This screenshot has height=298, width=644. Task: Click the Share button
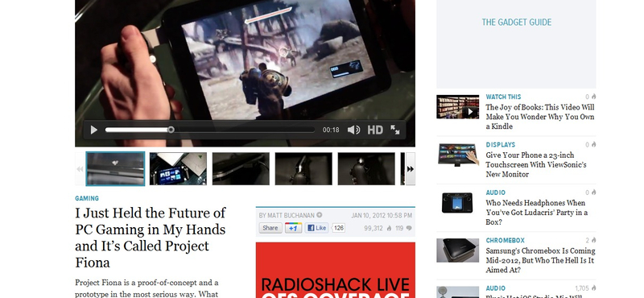tap(270, 228)
